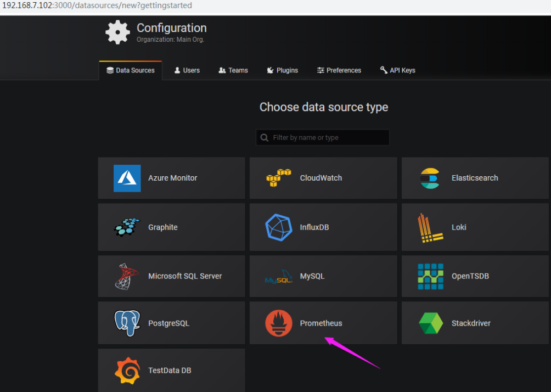Focus the Filter by name or type field
Viewport: 551px width, 392px height.
323,137
